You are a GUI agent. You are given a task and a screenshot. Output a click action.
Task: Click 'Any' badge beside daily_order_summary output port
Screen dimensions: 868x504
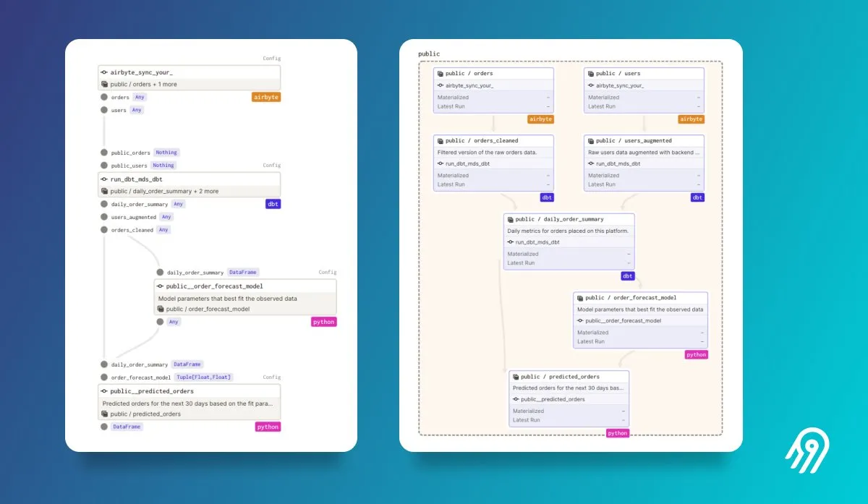pos(178,204)
